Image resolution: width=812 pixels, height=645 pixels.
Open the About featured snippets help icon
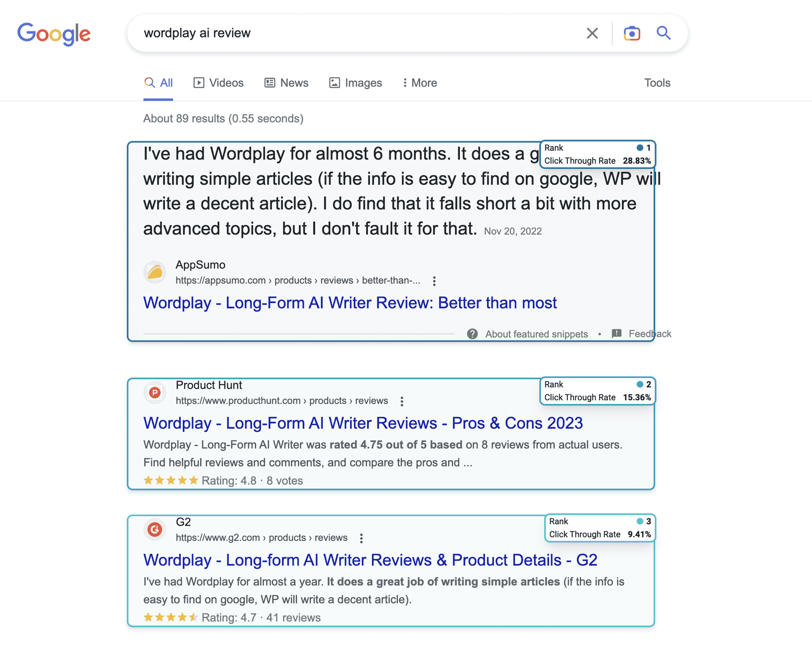pos(472,334)
